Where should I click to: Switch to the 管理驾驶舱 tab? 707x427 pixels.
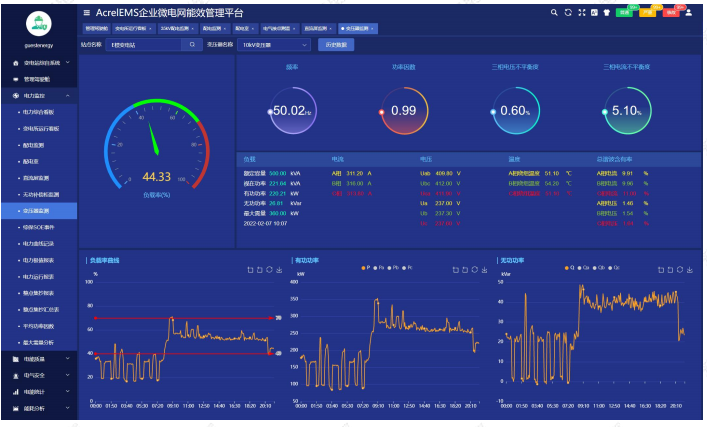click(x=96, y=28)
